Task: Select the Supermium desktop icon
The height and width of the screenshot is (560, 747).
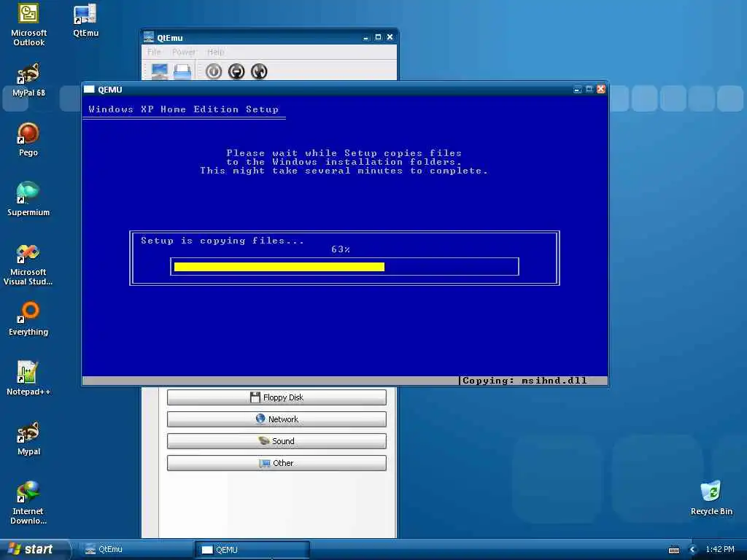Action: (28, 200)
